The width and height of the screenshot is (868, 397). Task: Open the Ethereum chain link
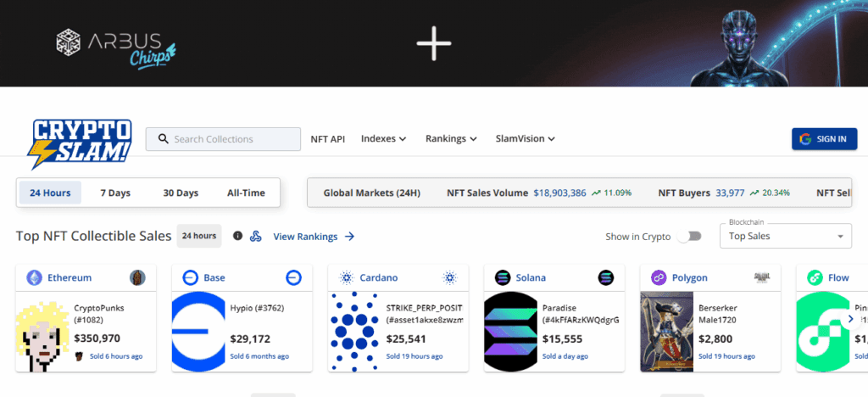70,278
